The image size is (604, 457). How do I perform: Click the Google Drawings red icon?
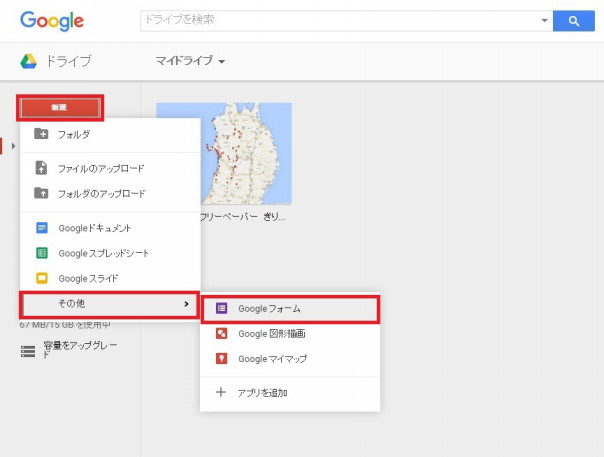coord(221,333)
